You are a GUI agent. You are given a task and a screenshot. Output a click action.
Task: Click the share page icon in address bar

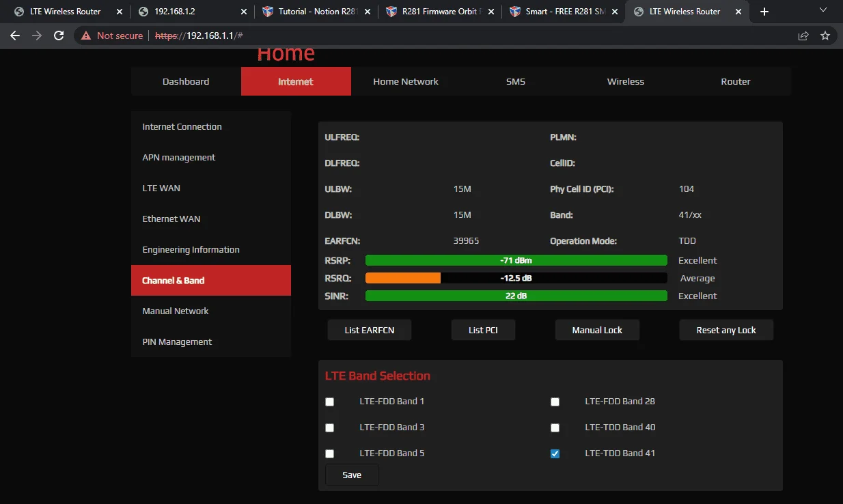click(x=803, y=36)
